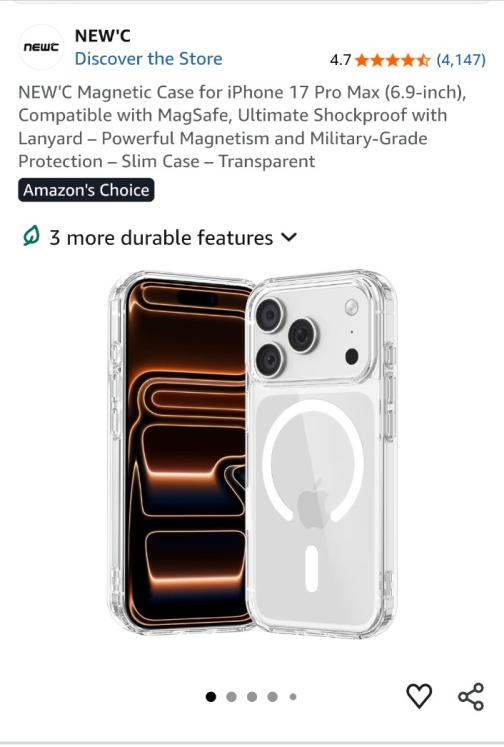
Task: Open the NEW'C brand logo
Action: pos(41,47)
